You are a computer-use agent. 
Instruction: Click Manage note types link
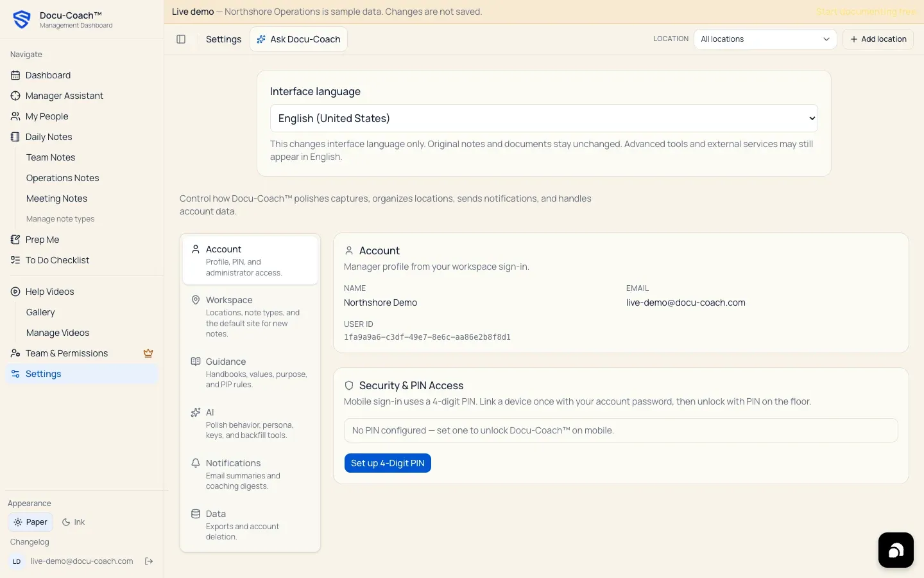pyautogui.click(x=60, y=219)
